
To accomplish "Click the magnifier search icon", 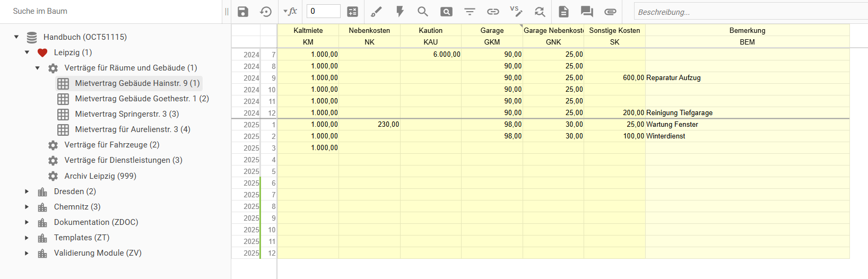I will pyautogui.click(x=423, y=12).
